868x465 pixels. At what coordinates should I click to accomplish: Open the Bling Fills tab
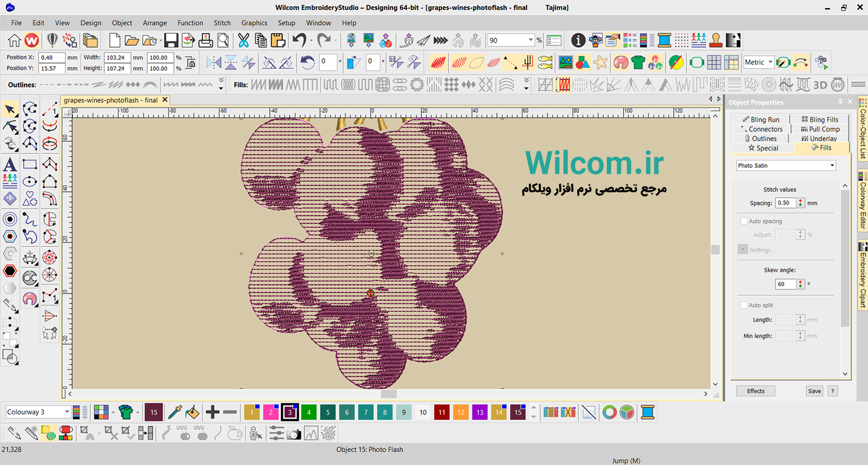819,120
